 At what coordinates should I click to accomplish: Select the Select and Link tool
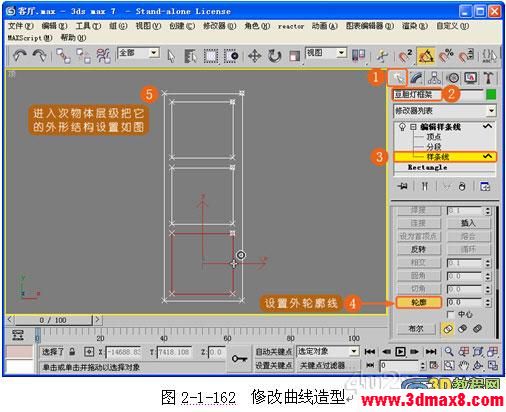click(x=63, y=56)
